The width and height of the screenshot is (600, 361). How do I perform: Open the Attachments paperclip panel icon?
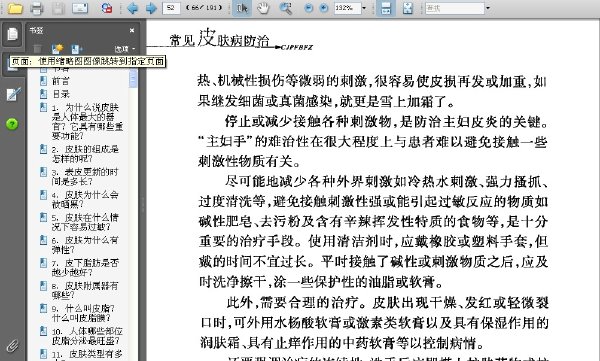(x=12, y=346)
